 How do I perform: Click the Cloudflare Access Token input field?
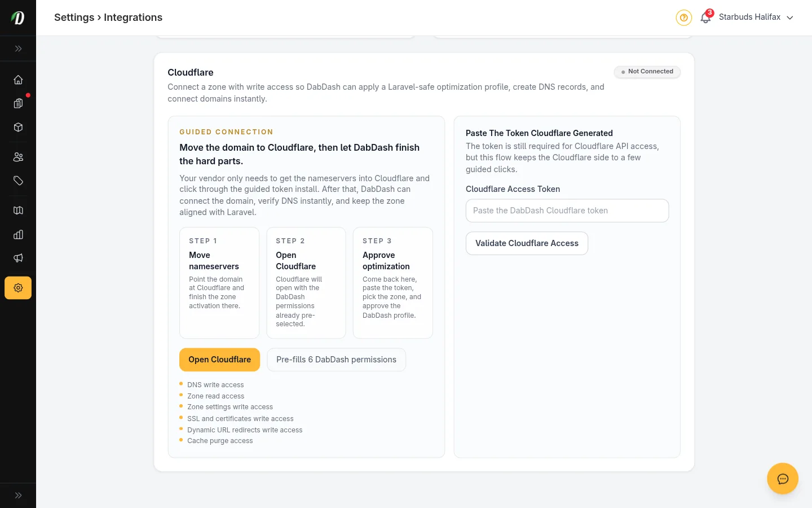pos(567,211)
